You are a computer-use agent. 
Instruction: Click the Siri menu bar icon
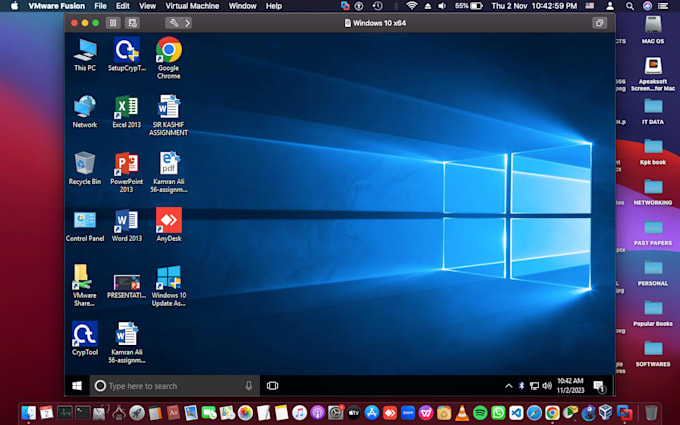tap(647, 6)
